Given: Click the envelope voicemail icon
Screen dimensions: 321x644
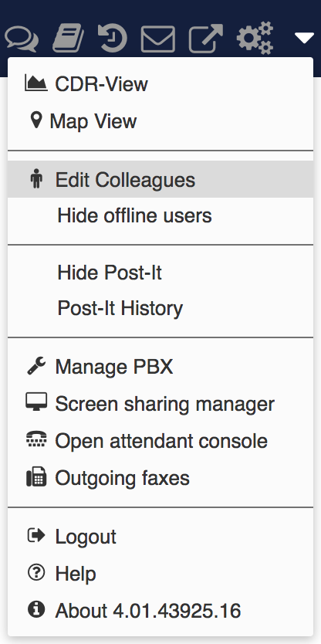Looking at the screenshot, I should point(158,39).
